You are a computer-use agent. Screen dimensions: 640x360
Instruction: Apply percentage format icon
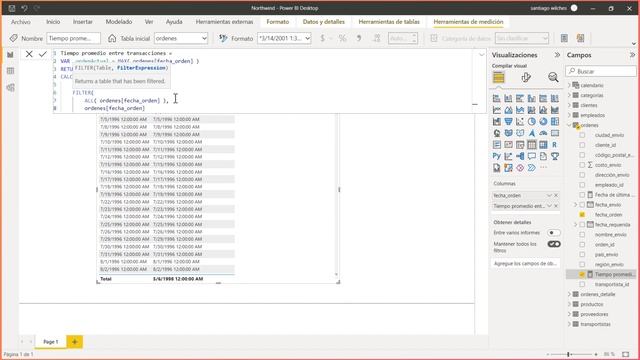(x=342, y=38)
